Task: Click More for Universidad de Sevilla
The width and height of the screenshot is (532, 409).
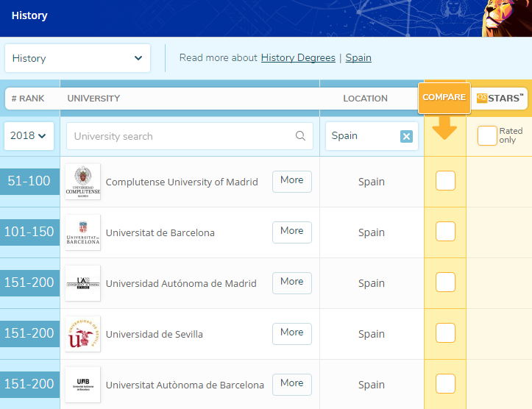Action: click(x=292, y=334)
